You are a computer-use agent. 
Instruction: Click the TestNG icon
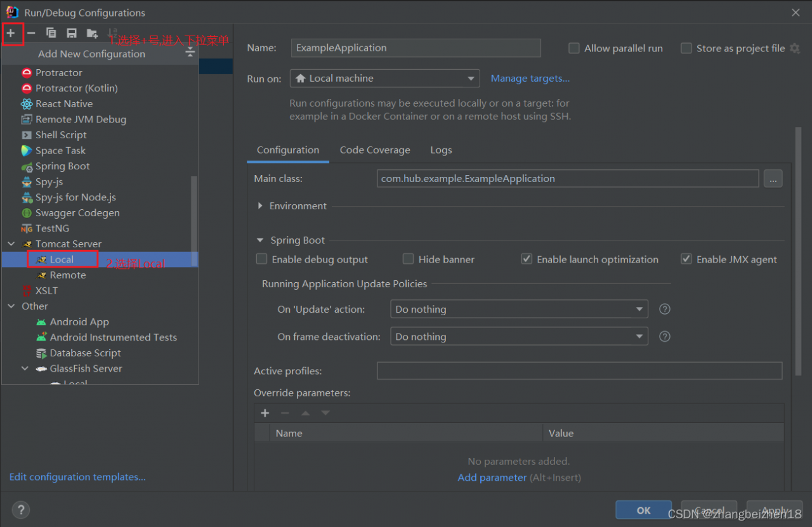coord(27,228)
